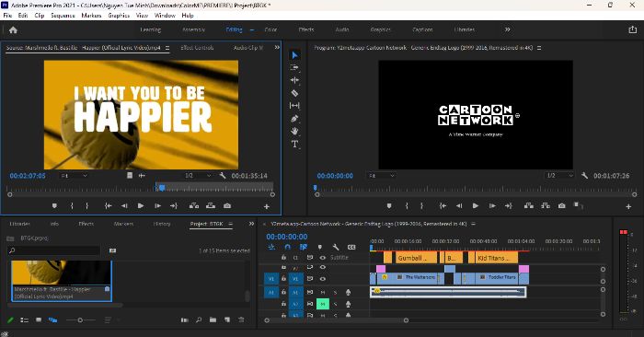Image resolution: width=644 pixels, height=337 pixels.
Task: Open Program monitor 1/2 resolution dropdown
Action: click(x=559, y=176)
